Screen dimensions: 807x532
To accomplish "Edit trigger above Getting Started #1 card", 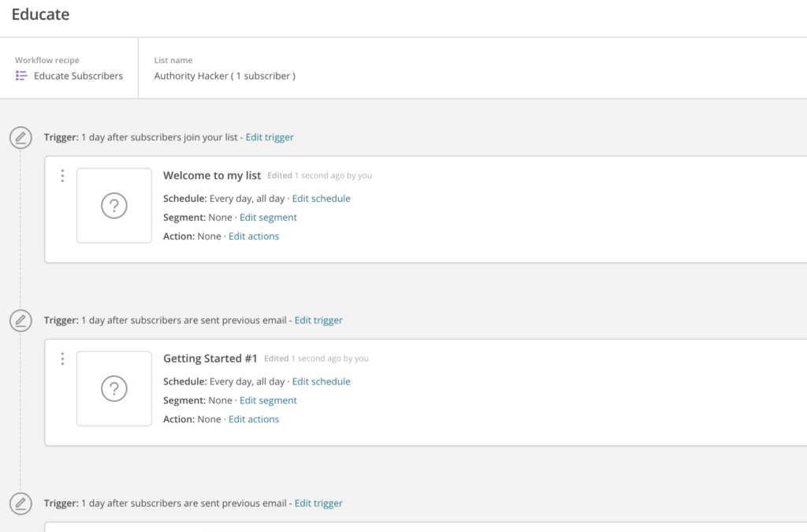I will click(318, 320).
